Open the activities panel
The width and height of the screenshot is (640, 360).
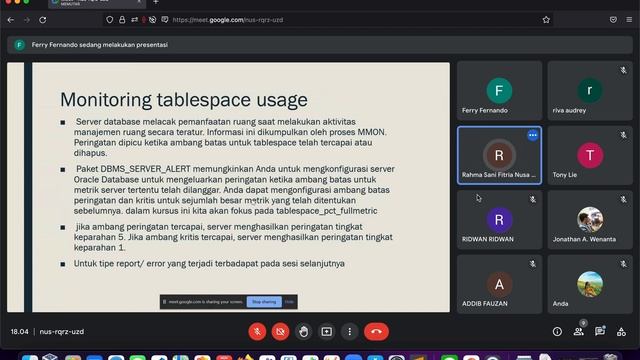tap(621, 331)
